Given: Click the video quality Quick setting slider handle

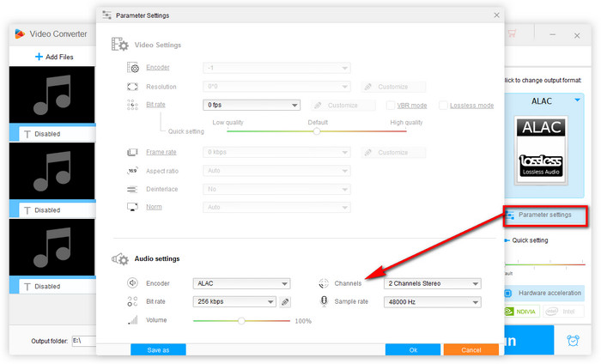Looking at the screenshot, I should tap(317, 131).
